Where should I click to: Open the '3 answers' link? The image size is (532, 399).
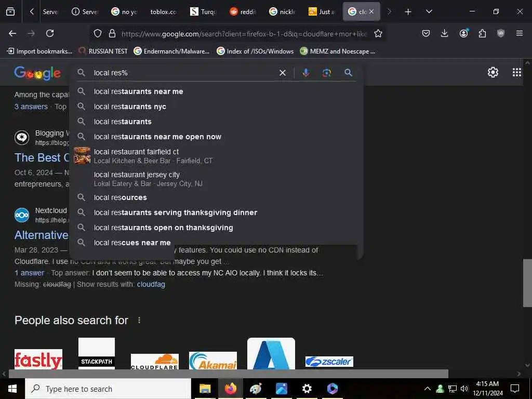pos(31,107)
